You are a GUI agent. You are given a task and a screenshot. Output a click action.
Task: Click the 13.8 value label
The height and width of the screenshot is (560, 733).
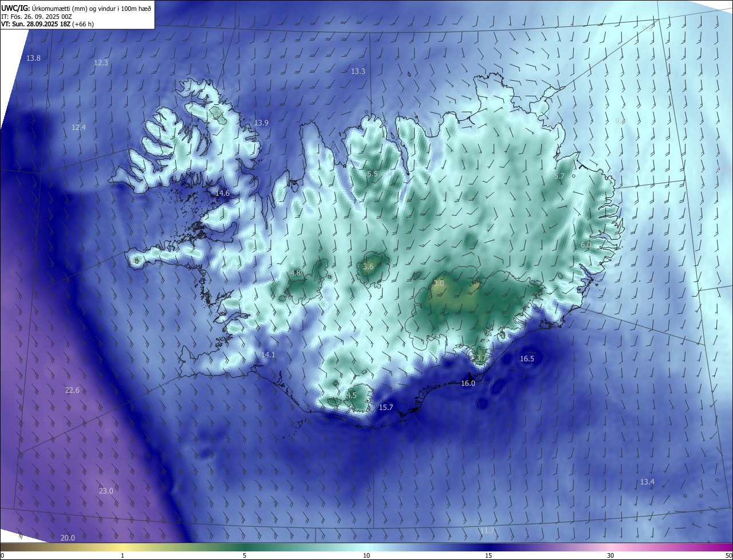coord(34,58)
